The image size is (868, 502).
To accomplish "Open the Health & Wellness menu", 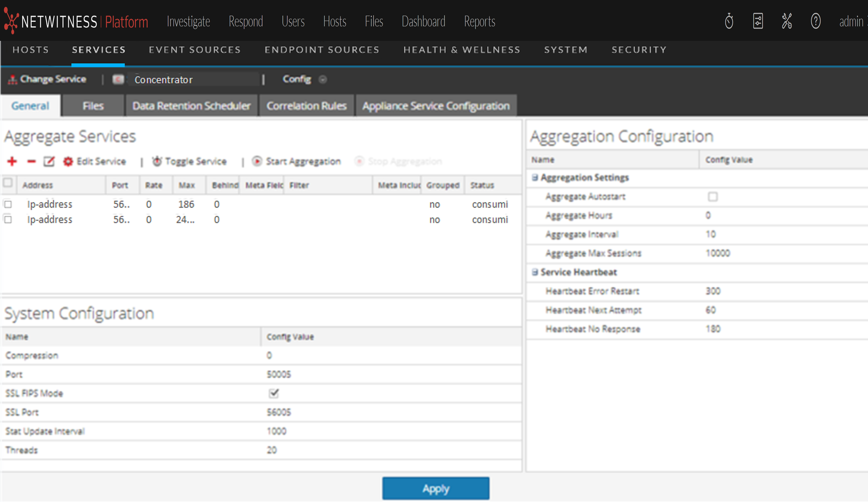I will [x=461, y=50].
